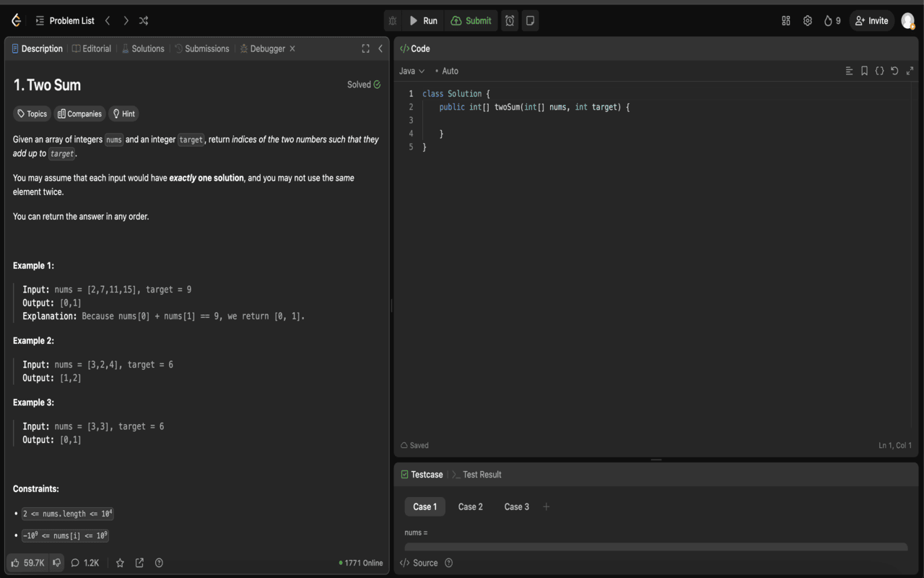Click the thumbs down dislike button
Screen dimensions: 924x578
(57, 563)
